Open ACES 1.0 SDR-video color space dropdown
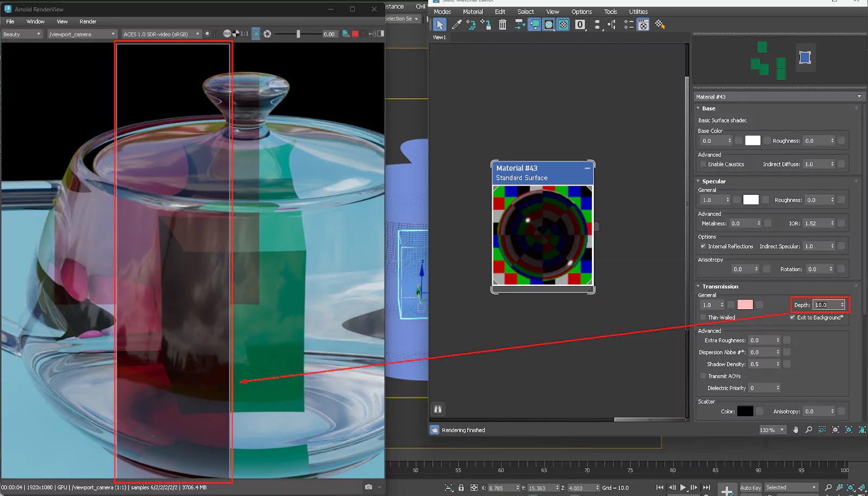Image resolution: width=868 pixels, height=496 pixels. [x=161, y=34]
